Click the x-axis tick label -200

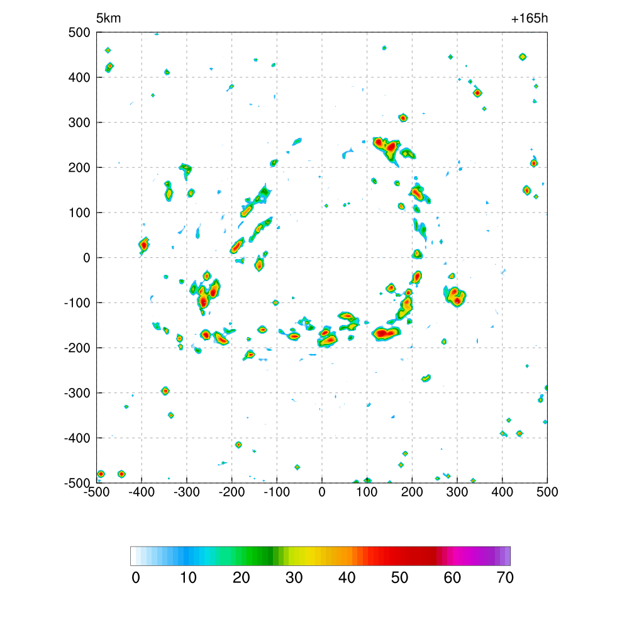(231, 492)
